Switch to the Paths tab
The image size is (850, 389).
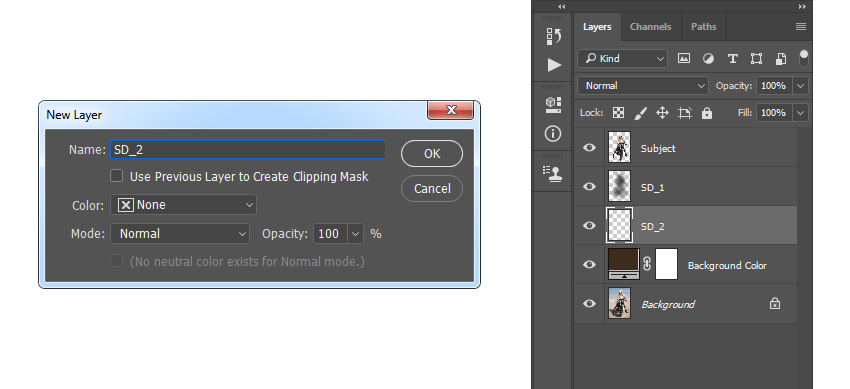click(703, 27)
